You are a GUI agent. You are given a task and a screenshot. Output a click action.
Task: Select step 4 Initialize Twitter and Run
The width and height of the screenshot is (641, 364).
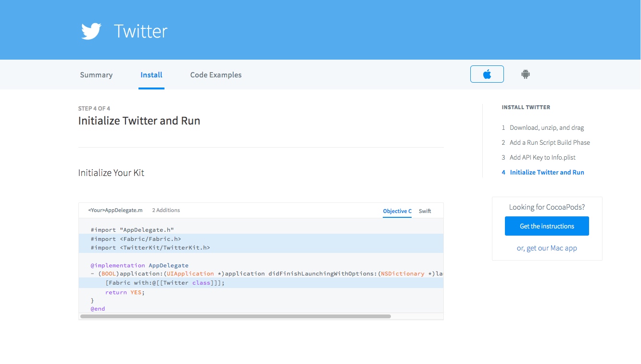[x=547, y=173]
